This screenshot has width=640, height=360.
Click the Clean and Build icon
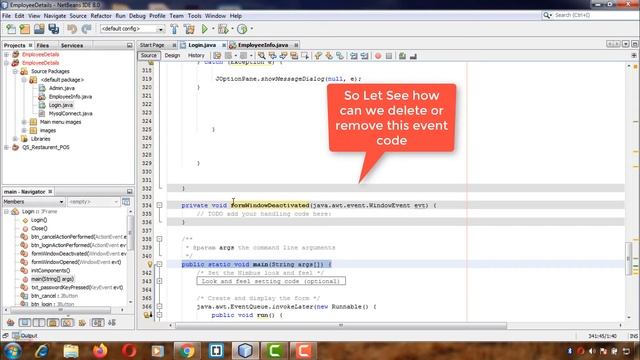pos(189,29)
